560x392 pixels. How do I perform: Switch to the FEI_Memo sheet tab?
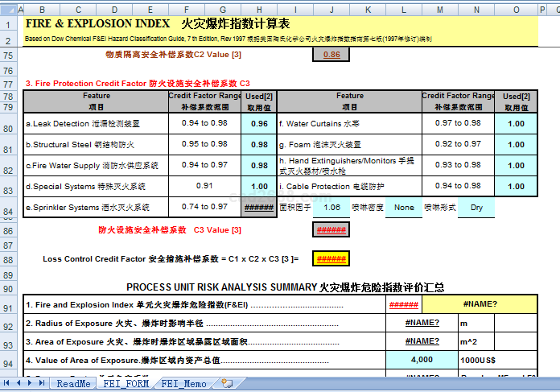click(x=183, y=384)
